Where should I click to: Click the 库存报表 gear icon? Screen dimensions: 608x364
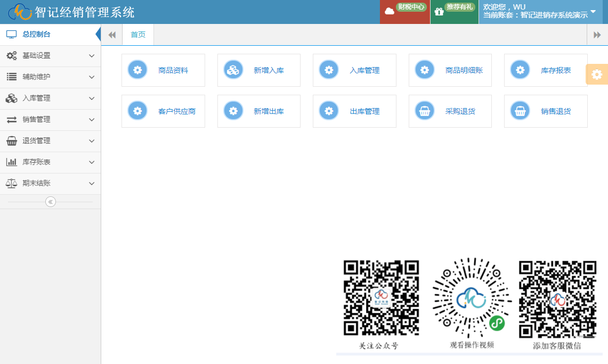[x=520, y=70]
